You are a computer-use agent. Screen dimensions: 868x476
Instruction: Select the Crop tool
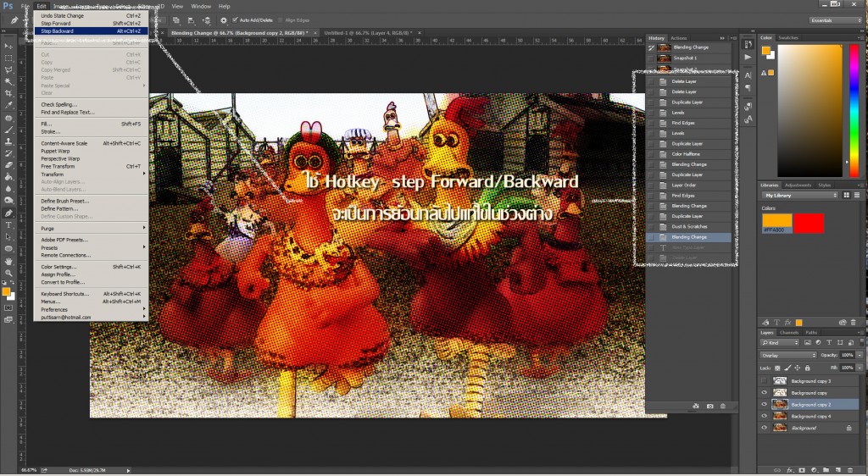[8, 93]
